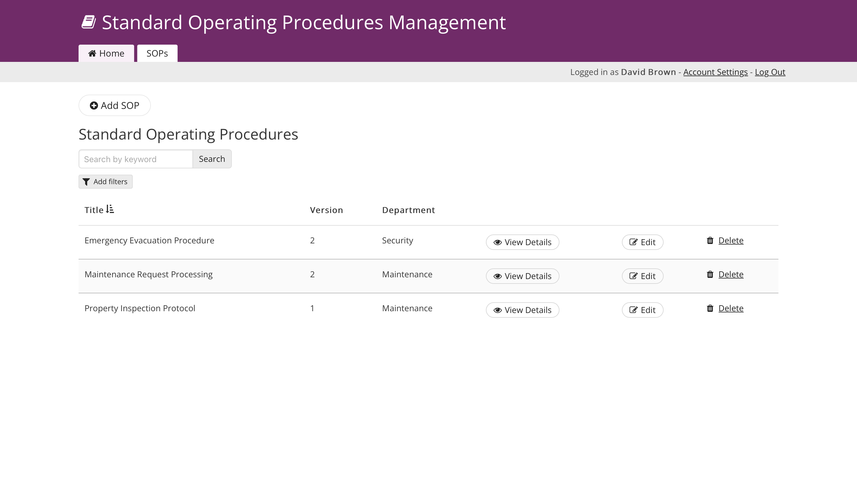Click trash icon for Maintenance Request Processing
This screenshot has height=504, width=857.
pos(710,274)
